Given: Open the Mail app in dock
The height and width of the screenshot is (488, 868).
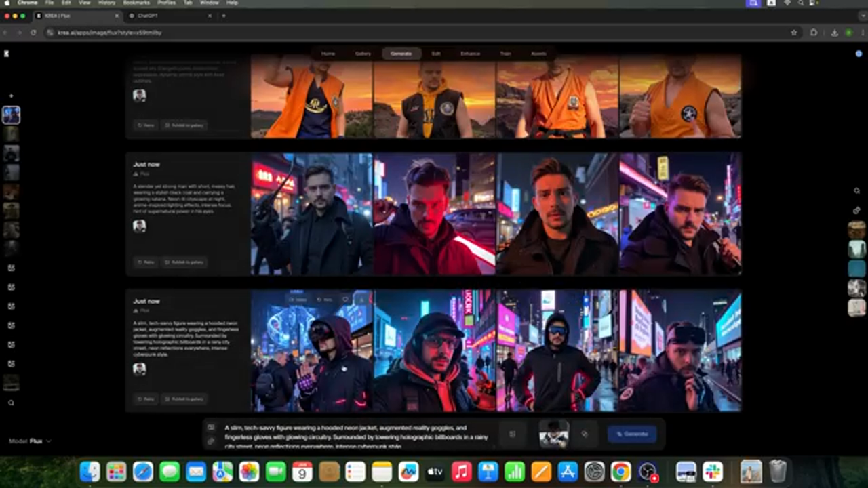Looking at the screenshot, I should pos(196,471).
